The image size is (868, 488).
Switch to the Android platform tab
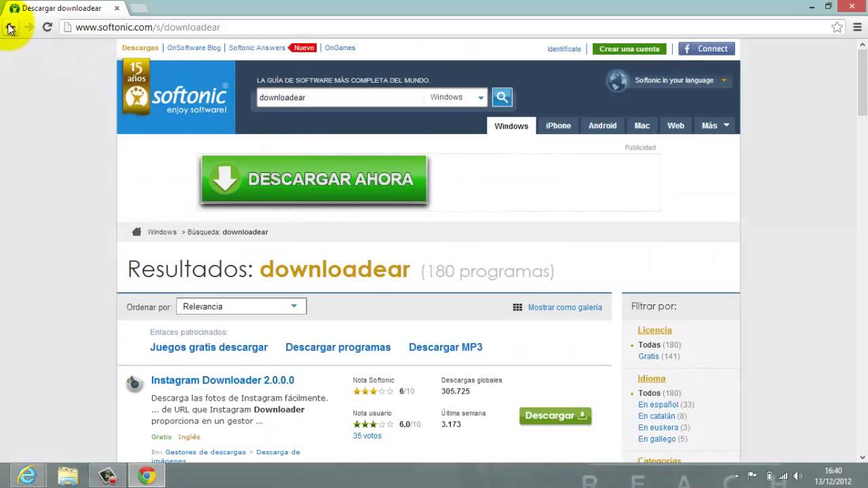(x=602, y=125)
